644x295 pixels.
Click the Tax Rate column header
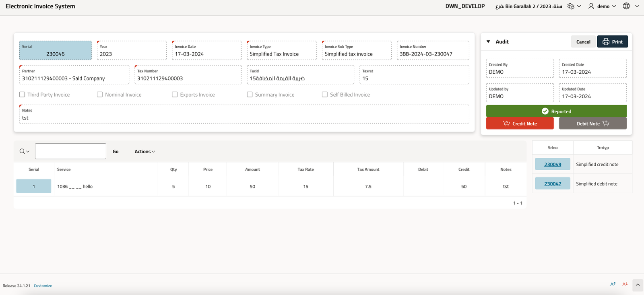pyautogui.click(x=305, y=169)
